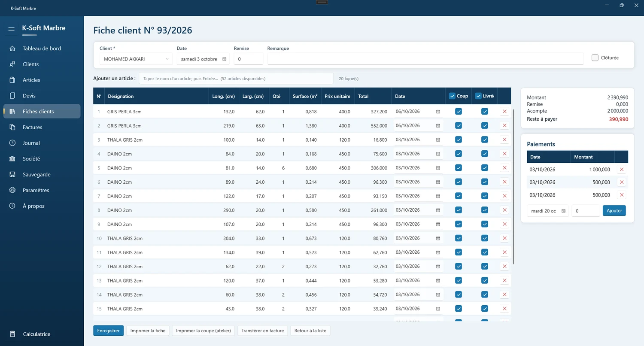The image size is (644, 346).
Task: Remove row 3 THALA GRIS 2cm using the X icon
Action: pyautogui.click(x=504, y=140)
